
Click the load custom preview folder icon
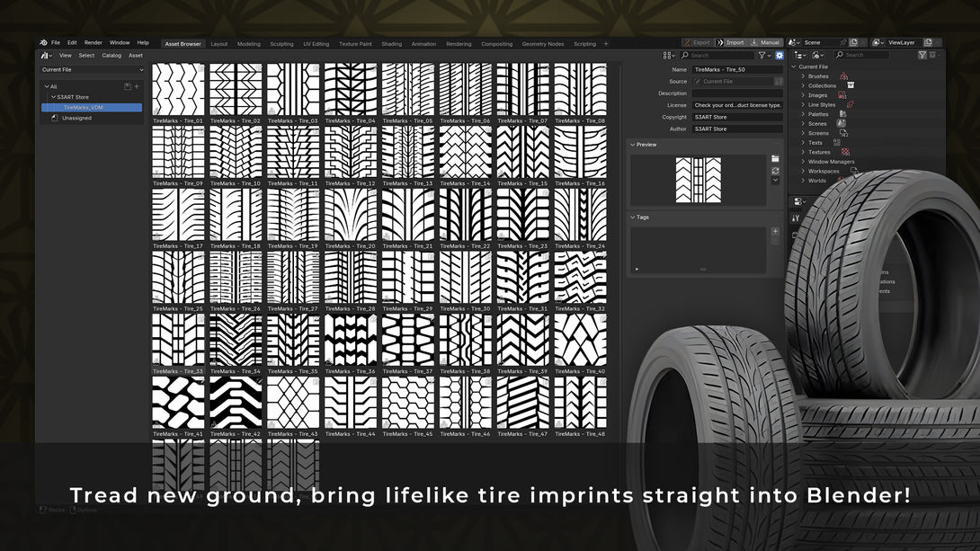(775, 159)
